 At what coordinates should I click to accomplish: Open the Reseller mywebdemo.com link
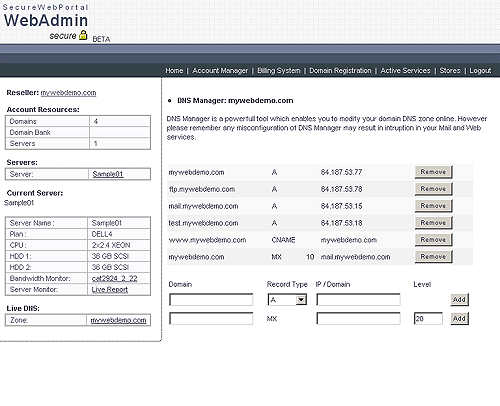(68, 93)
